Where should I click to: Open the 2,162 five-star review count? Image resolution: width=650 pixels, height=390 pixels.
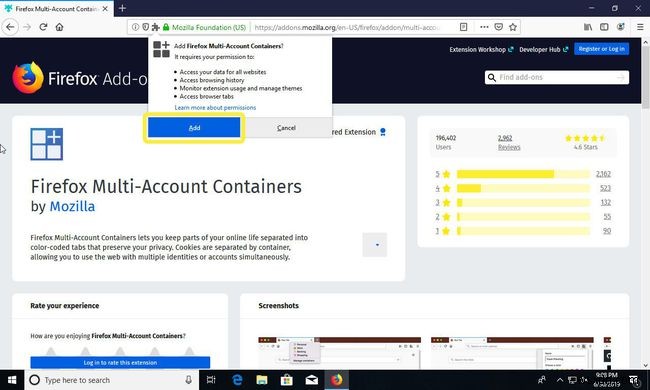[603, 174]
